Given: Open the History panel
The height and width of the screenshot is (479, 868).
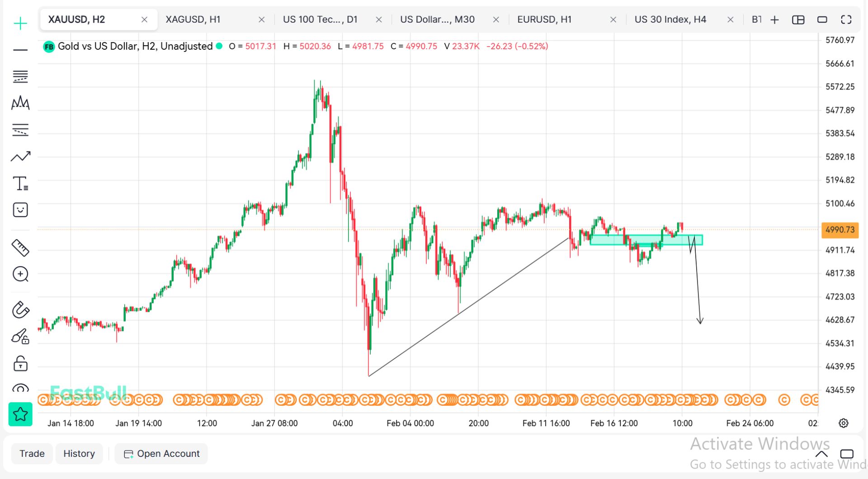Looking at the screenshot, I should pyautogui.click(x=79, y=454).
